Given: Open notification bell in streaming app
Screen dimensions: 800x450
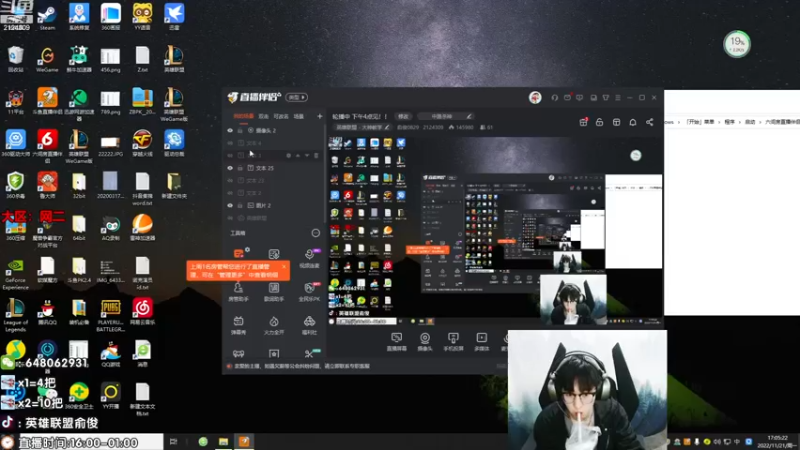Looking at the screenshot, I should pos(633,122).
